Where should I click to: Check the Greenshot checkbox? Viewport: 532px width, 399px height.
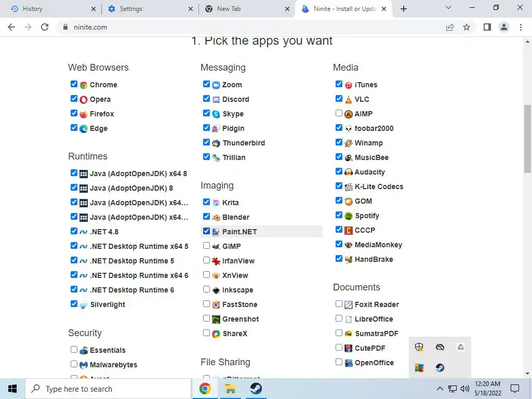pyautogui.click(x=206, y=318)
